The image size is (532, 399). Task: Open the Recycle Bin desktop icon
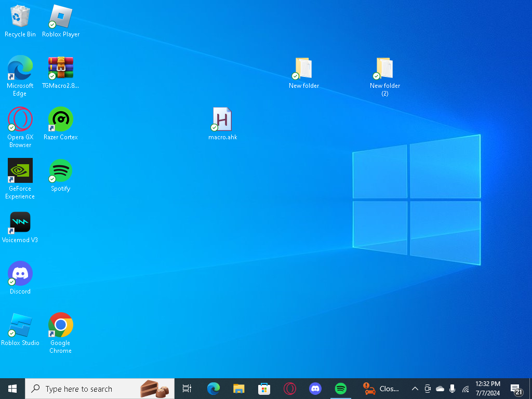20,17
